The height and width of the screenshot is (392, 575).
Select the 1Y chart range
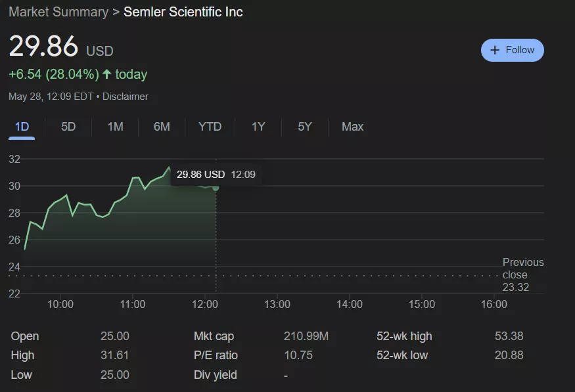click(258, 127)
